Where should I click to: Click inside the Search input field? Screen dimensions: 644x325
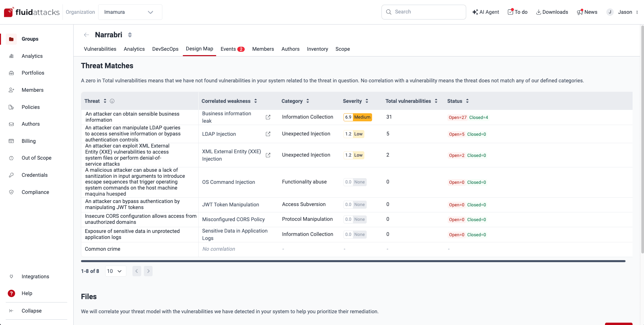coord(424,12)
